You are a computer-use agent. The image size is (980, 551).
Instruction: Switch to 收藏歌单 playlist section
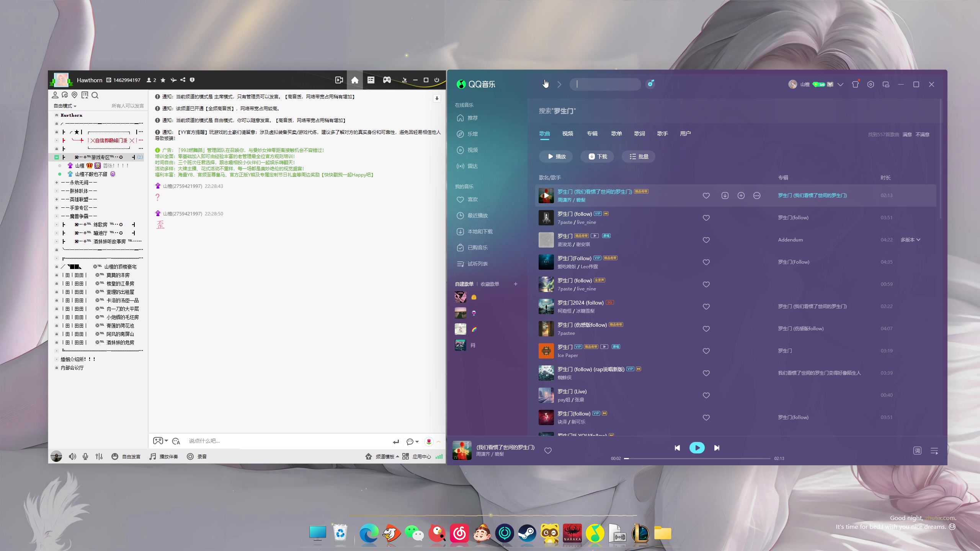tap(490, 284)
